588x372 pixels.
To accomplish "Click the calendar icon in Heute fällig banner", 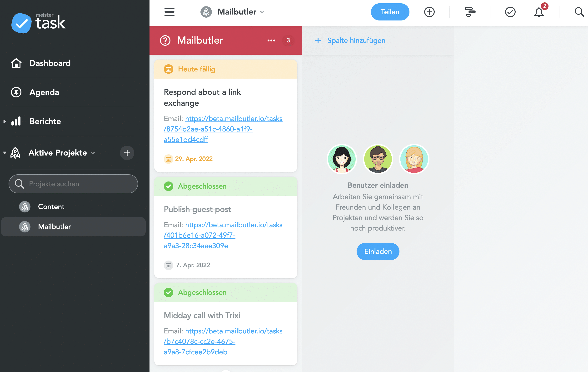I will tap(168, 69).
